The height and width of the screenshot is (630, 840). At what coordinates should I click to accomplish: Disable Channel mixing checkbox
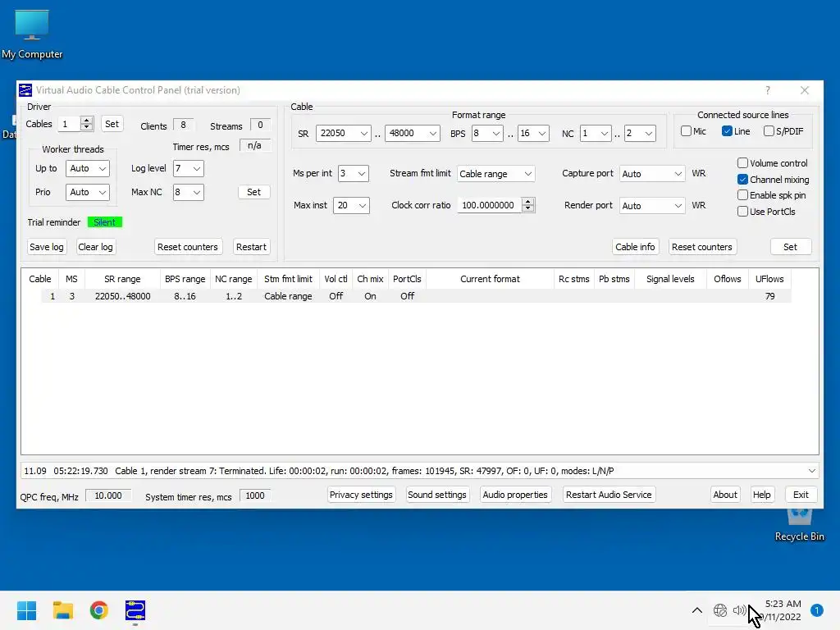click(x=742, y=179)
